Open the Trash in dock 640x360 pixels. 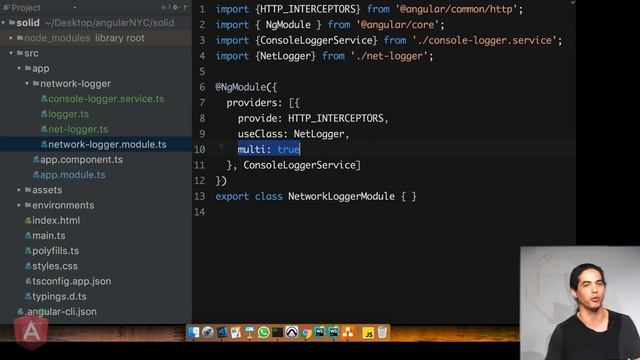(382, 333)
